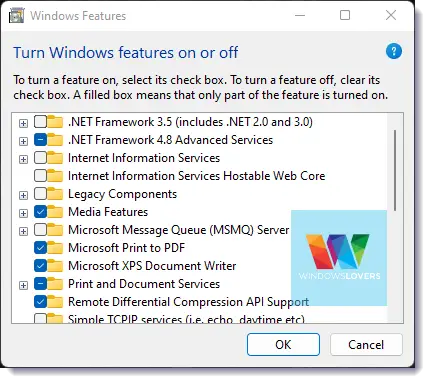The image size is (430, 383).
Task: Click the folder icon beside Media Features
Action: (55, 212)
